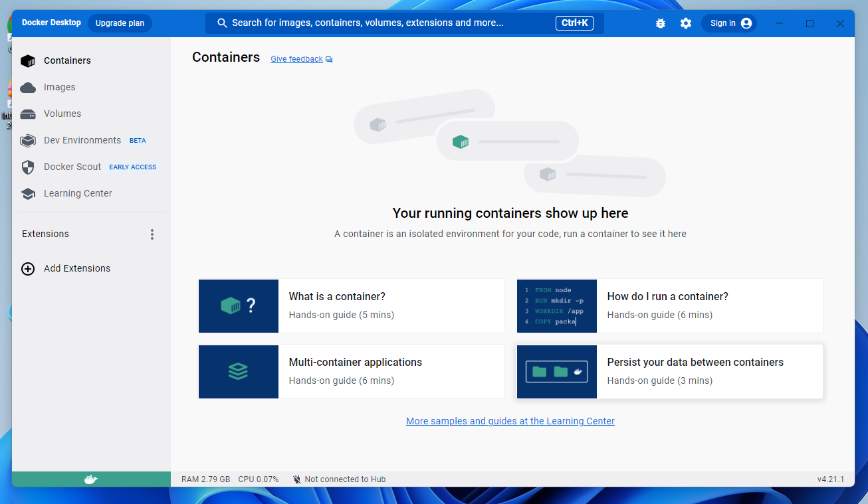Click the Upgrade plan button
This screenshot has width=868, height=504.
[x=120, y=23]
